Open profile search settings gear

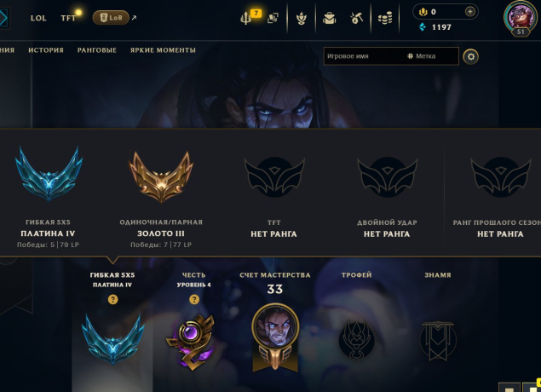470,56
